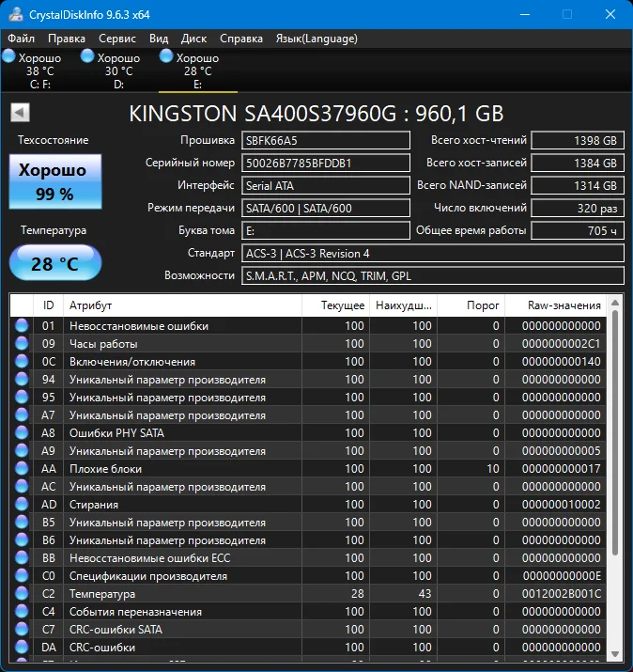Click the Атрибут column header
Viewport: 633px width, 672px height.
183,305
